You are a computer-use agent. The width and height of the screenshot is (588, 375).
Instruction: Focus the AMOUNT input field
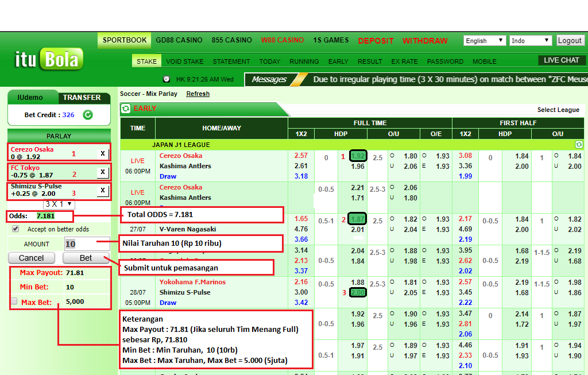[87, 244]
